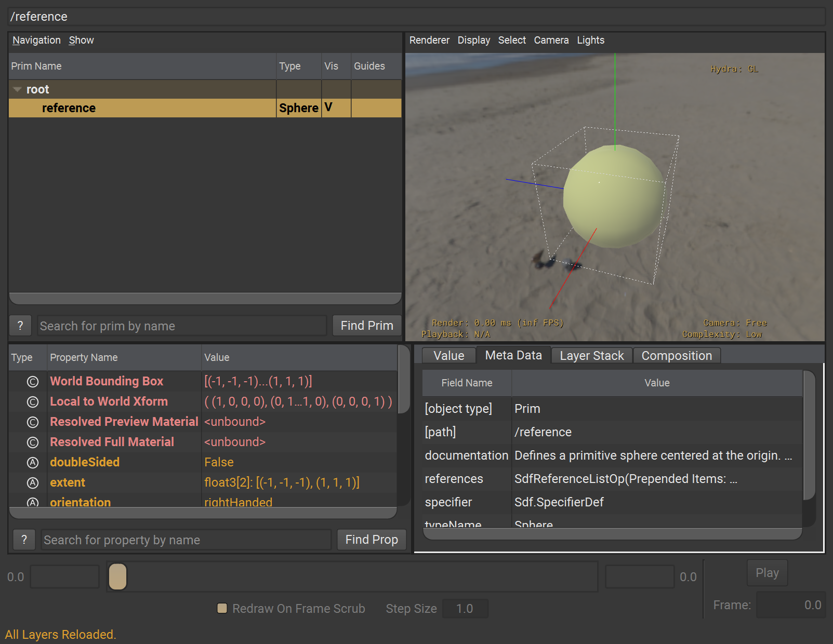Click the help question mark beside property search
Viewport: 833px width, 644px height.
point(24,540)
